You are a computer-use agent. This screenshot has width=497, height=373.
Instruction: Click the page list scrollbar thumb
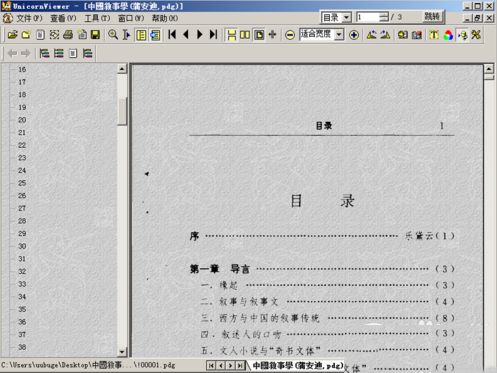click(122, 111)
